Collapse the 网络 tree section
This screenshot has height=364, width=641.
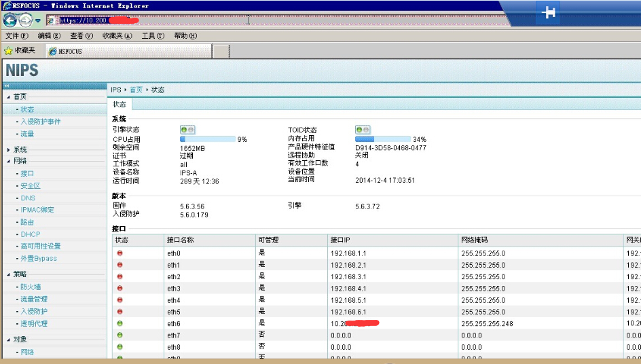click(x=9, y=161)
